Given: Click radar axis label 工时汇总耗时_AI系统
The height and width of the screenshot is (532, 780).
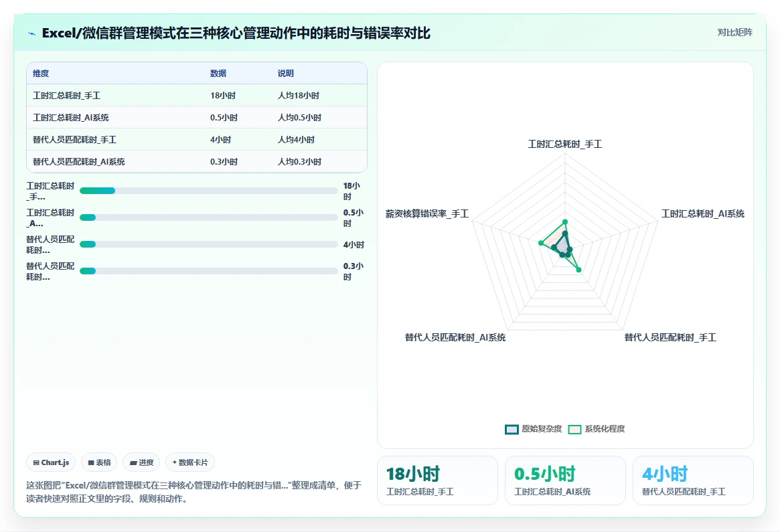Looking at the screenshot, I should coord(702,213).
